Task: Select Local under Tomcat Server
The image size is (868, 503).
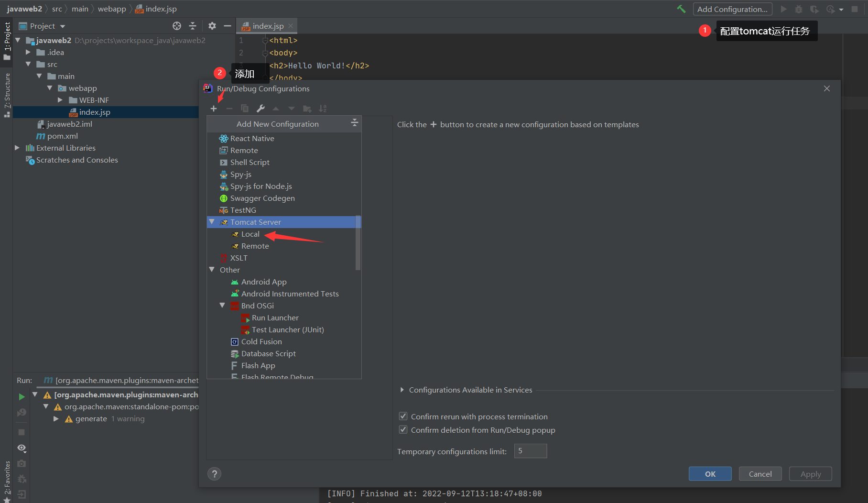Action: [x=250, y=234]
